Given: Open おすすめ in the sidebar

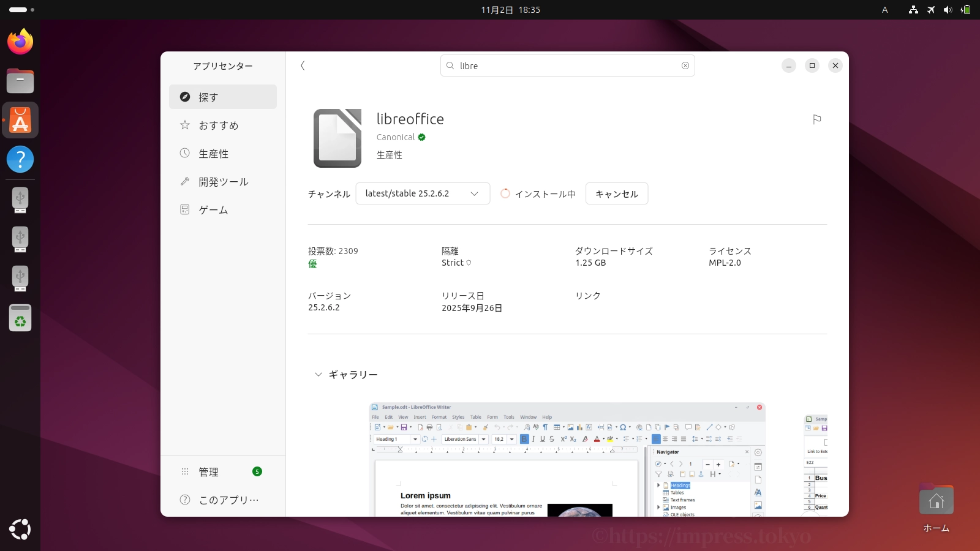Looking at the screenshot, I should point(223,125).
